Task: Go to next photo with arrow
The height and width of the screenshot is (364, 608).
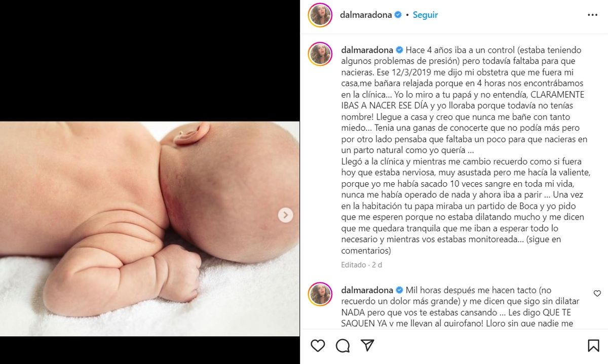Action: click(286, 215)
